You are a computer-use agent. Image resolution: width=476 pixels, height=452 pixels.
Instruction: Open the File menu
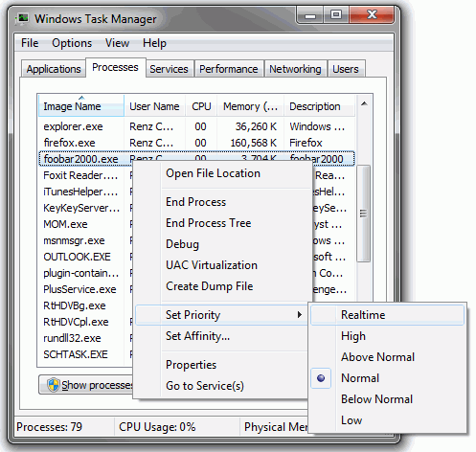coord(30,43)
